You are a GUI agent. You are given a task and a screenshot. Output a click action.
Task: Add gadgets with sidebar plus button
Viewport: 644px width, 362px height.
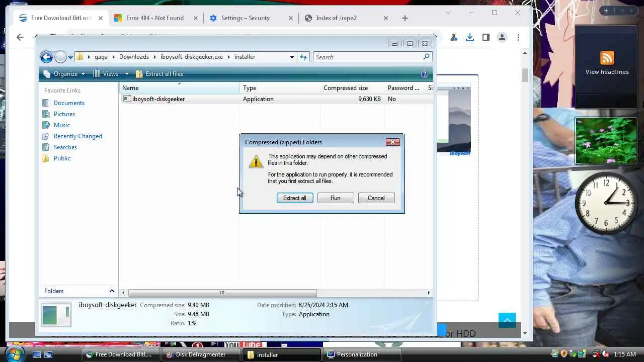tap(606, 11)
